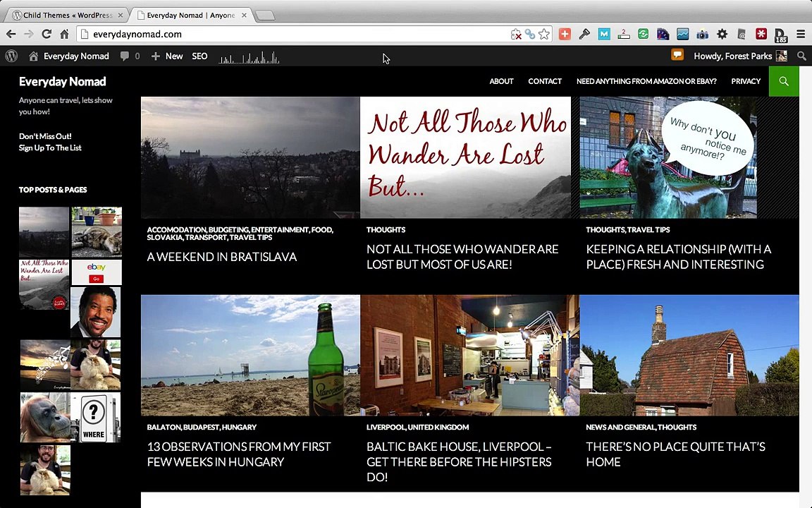
Task: Open A Weekend in Bratislava post title
Action: [221, 257]
